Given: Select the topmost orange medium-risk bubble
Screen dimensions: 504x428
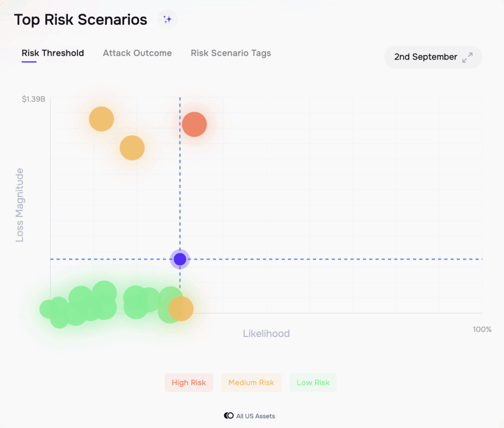Looking at the screenshot, I should click(101, 119).
